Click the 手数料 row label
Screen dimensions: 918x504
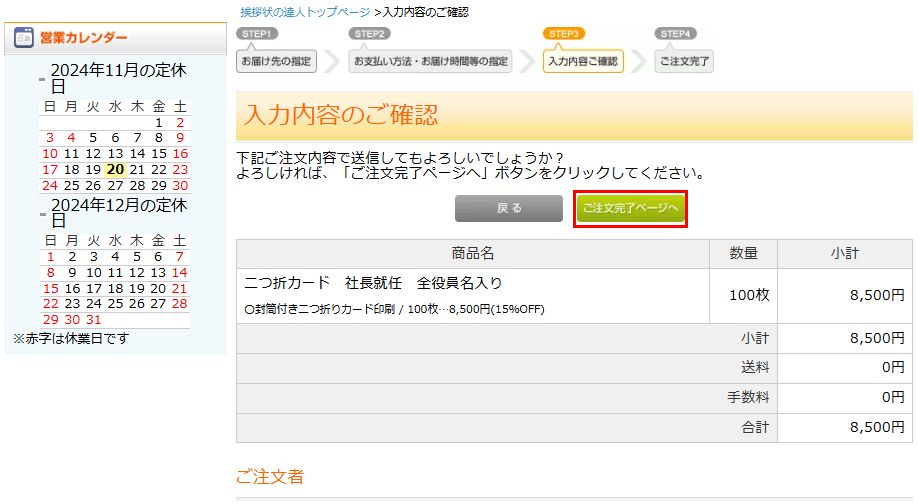point(748,397)
